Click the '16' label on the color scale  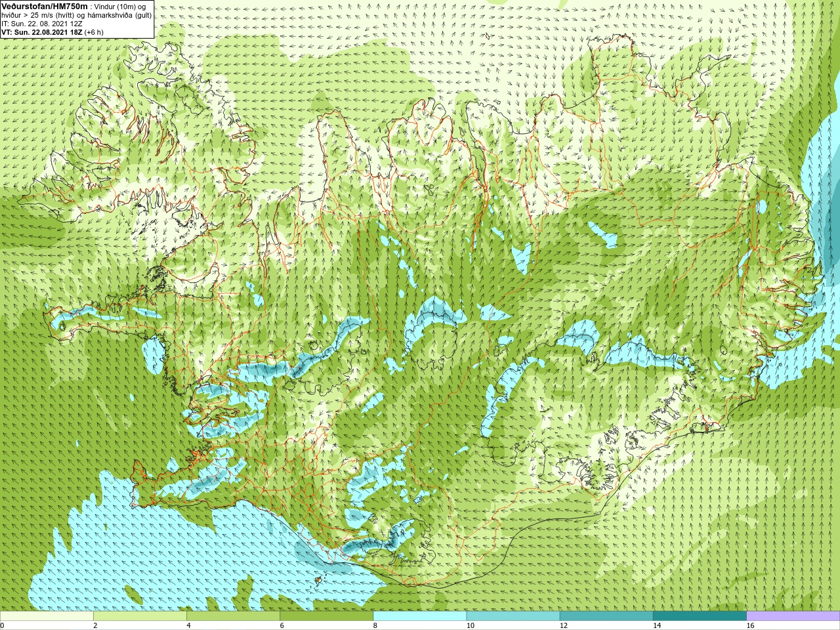[x=750, y=625]
